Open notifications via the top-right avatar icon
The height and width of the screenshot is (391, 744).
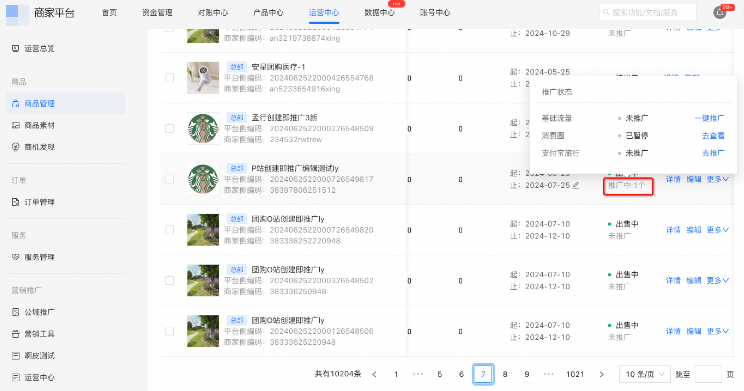click(x=720, y=13)
